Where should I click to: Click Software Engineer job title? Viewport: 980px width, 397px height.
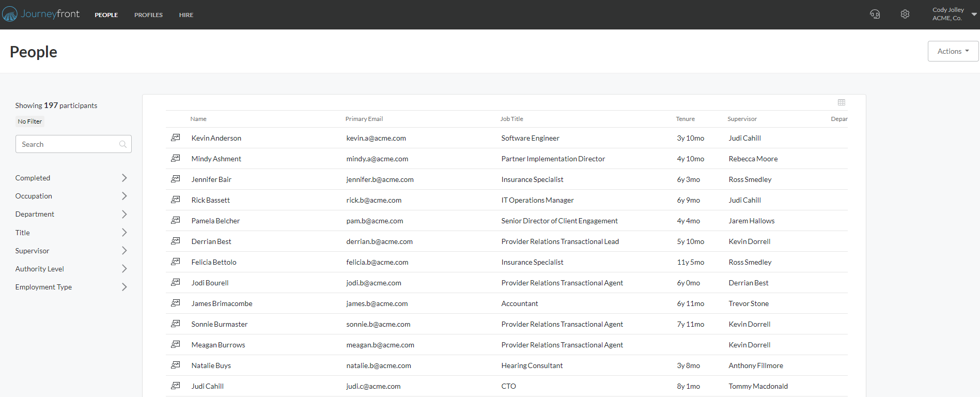(x=530, y=138)
